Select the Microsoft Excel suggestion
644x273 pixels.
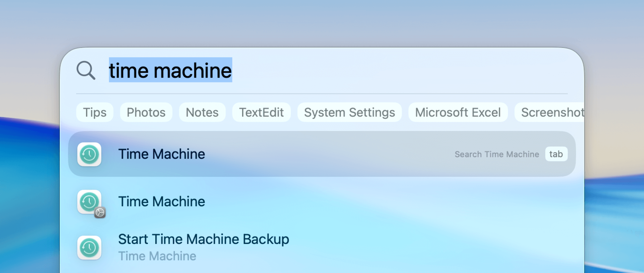coord(458,112)
